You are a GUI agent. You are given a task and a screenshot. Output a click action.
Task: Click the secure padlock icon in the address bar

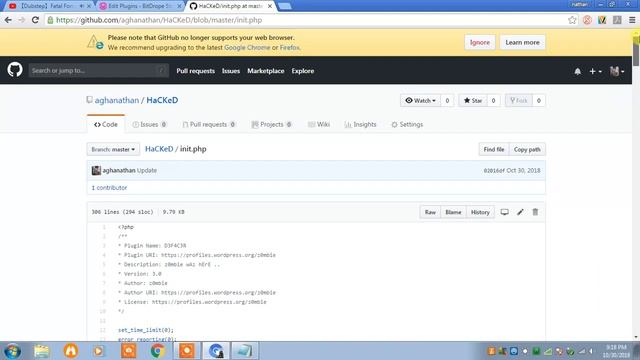[x=50, y=20]
